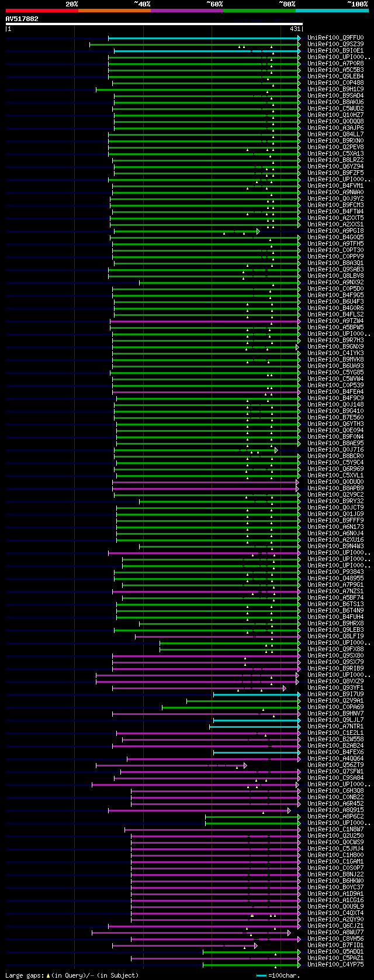Screen dimensions: 374x980
Task: Click the UniRef100_Q93YF1 label
Action: tap(335, 688)
